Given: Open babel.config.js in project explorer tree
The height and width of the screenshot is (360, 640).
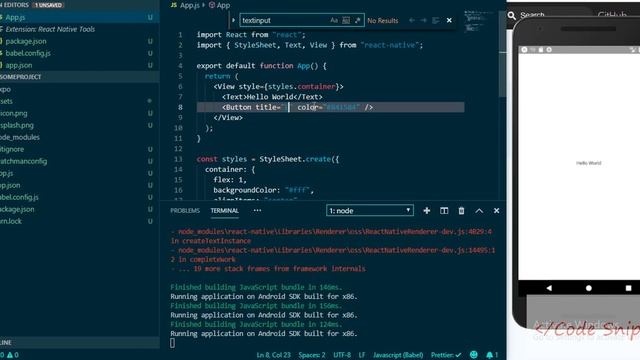Looking at the screenshot, I should point(80,197).
